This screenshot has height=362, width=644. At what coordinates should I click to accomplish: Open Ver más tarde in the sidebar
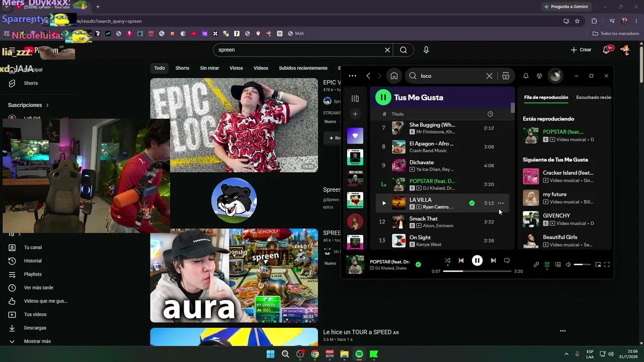click(38, 288)
